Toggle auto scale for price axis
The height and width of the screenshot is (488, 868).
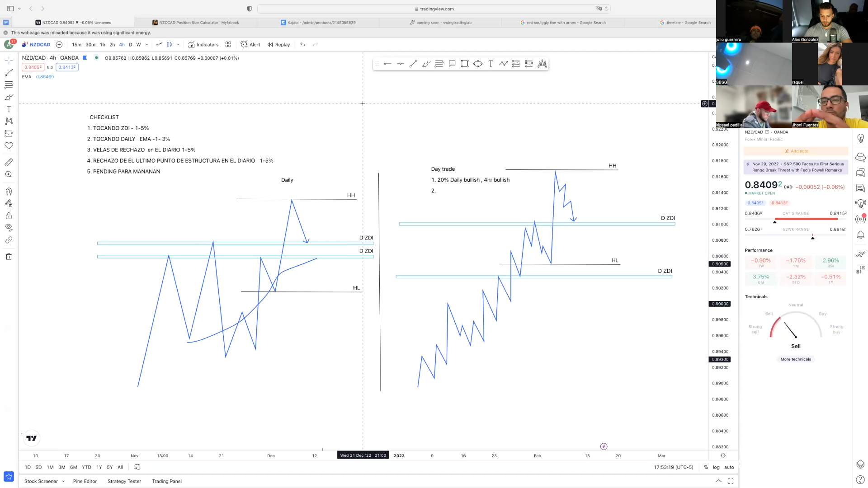point(729,467)
